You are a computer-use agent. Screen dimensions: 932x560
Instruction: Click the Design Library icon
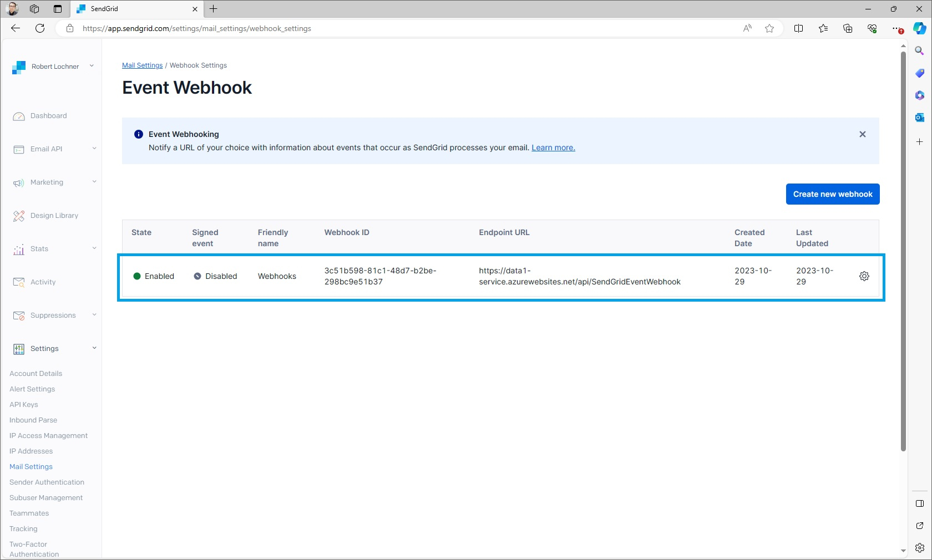click(x=19, y=216)
